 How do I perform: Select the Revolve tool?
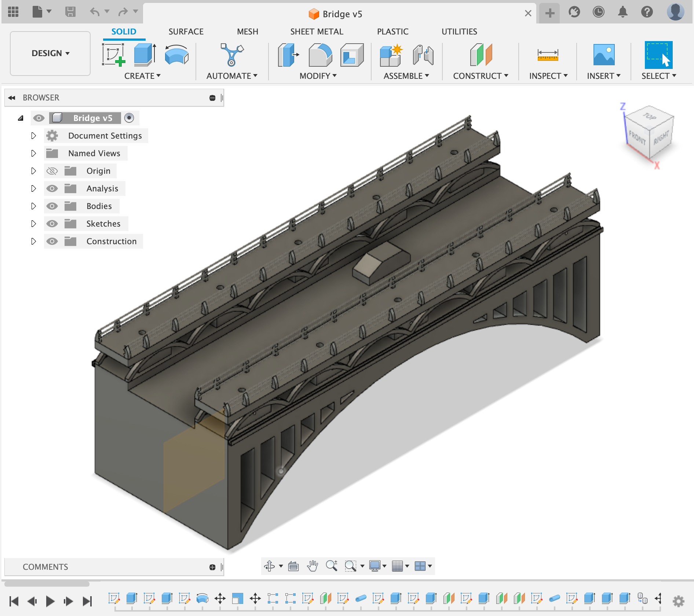[176, 56]
